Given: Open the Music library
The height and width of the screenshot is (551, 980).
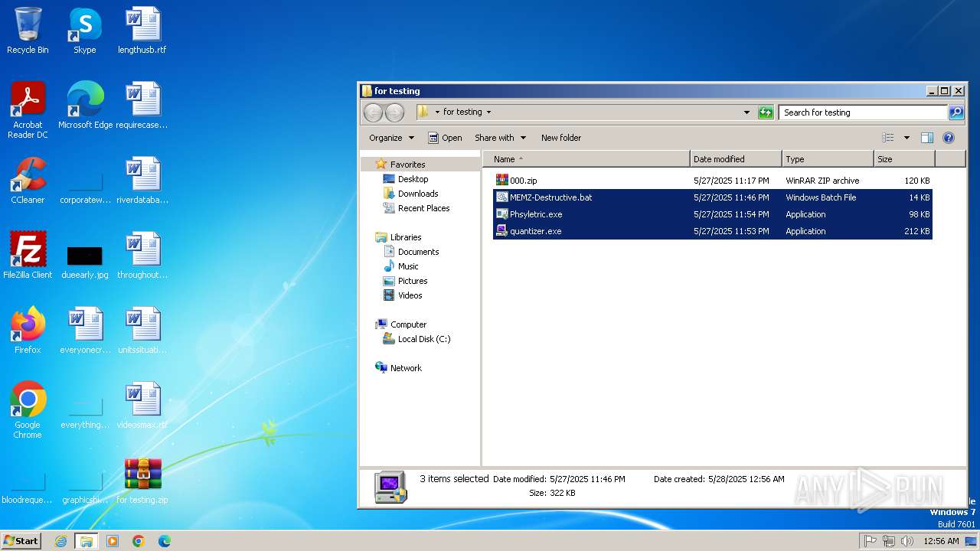Looking at the screenshot, I should pos(408,266).
